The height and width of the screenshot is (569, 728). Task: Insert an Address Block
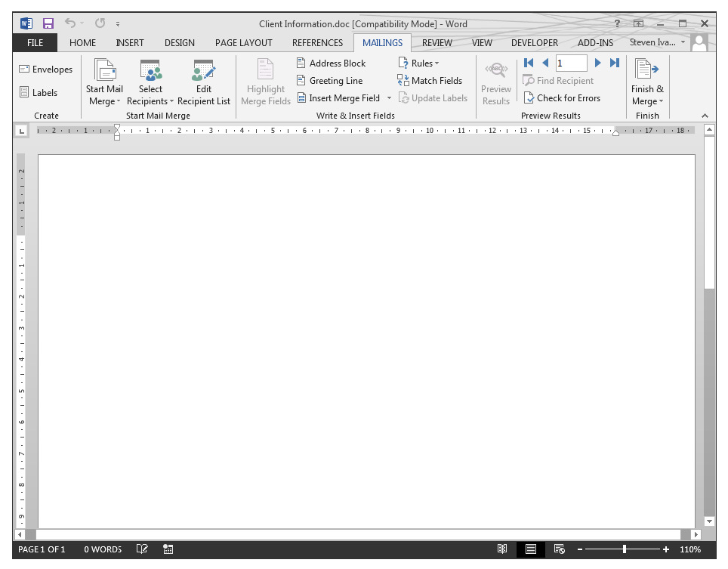331,63
